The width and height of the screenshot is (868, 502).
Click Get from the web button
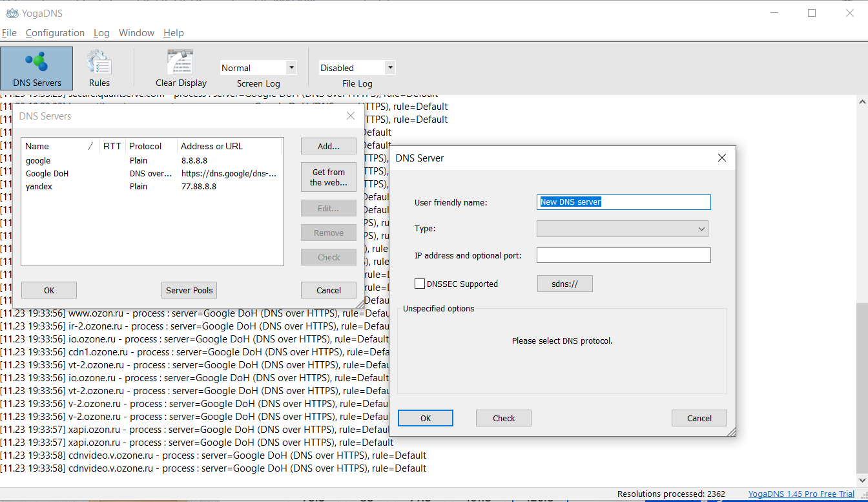coord(329,177)
